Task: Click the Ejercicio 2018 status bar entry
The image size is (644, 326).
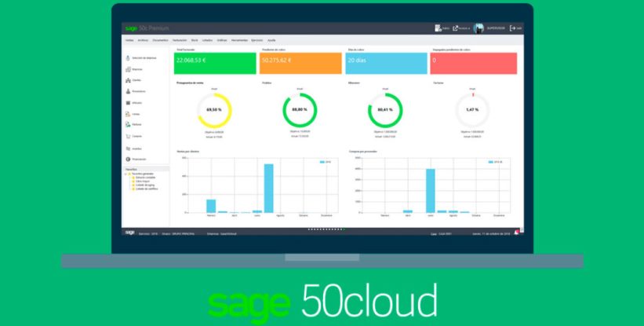Action: [148, 233]
